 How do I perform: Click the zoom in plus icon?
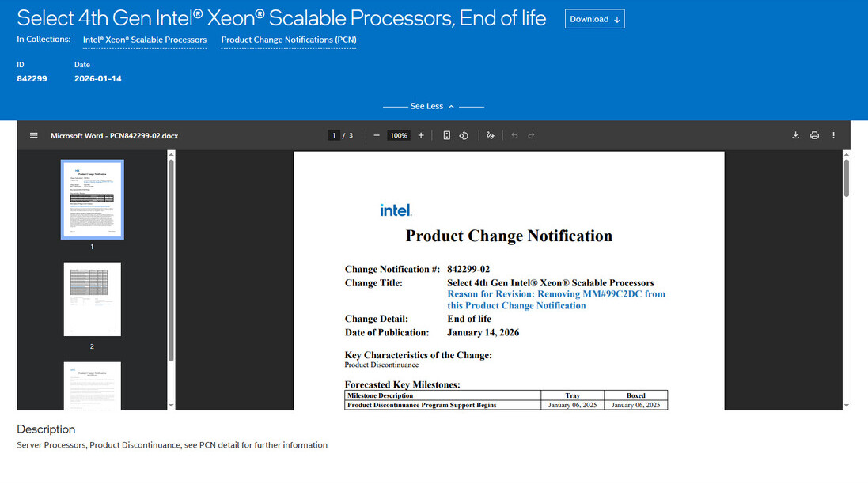[421, 135]
